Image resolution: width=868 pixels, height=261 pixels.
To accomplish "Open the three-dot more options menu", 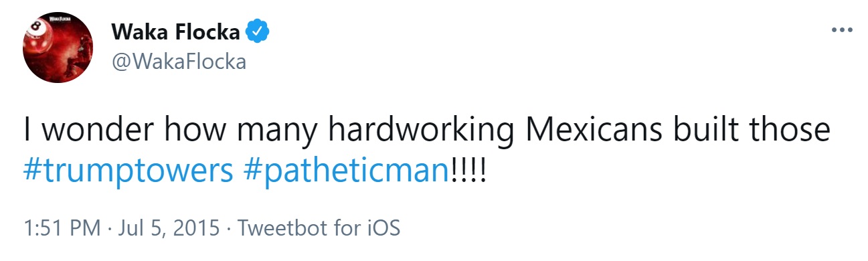I will click(x=842, y=31).
